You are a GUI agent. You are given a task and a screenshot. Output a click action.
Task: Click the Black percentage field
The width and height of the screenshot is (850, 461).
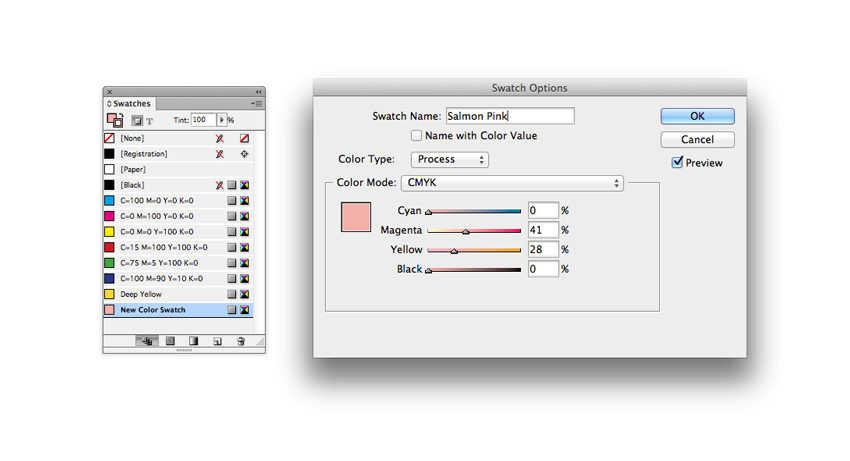pyautogui.click(x=543, y=269)
